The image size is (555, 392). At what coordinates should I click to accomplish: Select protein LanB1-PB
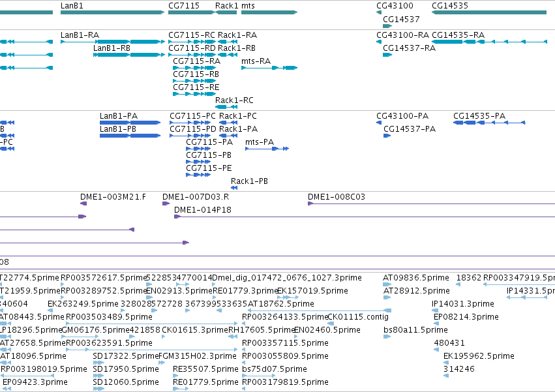point(130,136)
